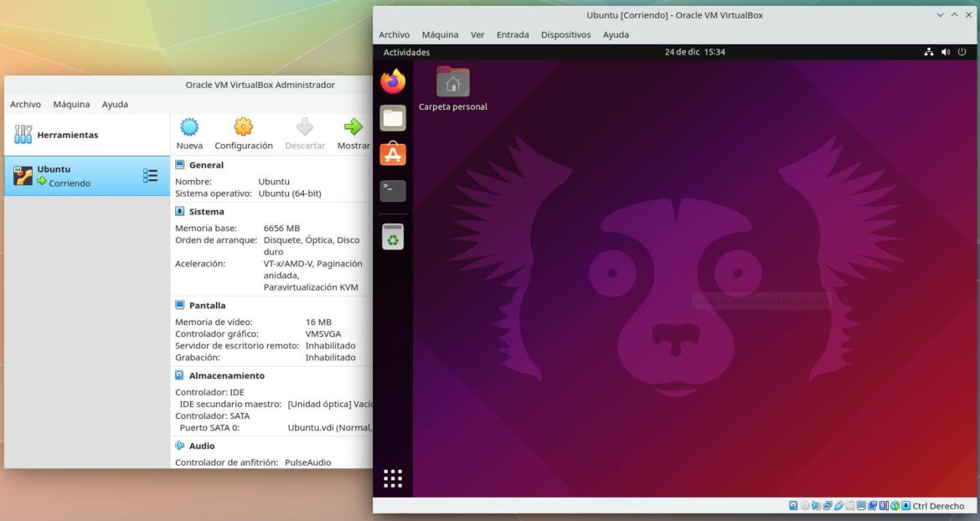Viewport: 980px width, 521px height.
Task: Click the Pantalla section heading link
Action: pyautogui.click(x=207, y=306)
